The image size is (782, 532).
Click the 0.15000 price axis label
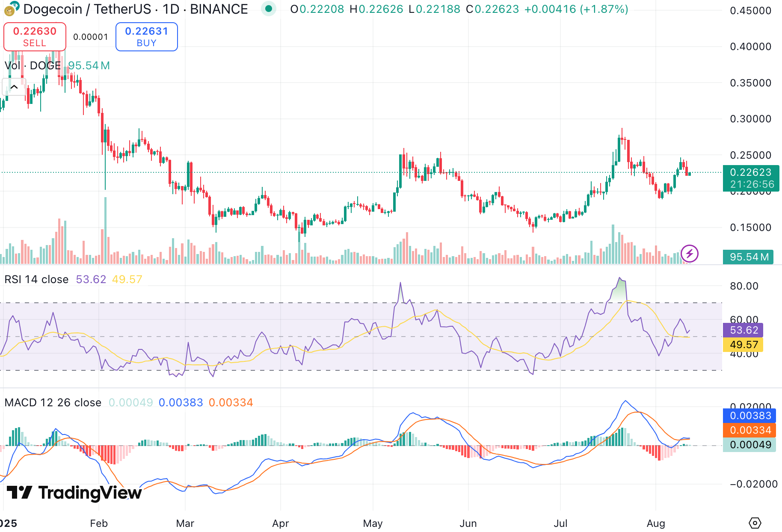750,228
